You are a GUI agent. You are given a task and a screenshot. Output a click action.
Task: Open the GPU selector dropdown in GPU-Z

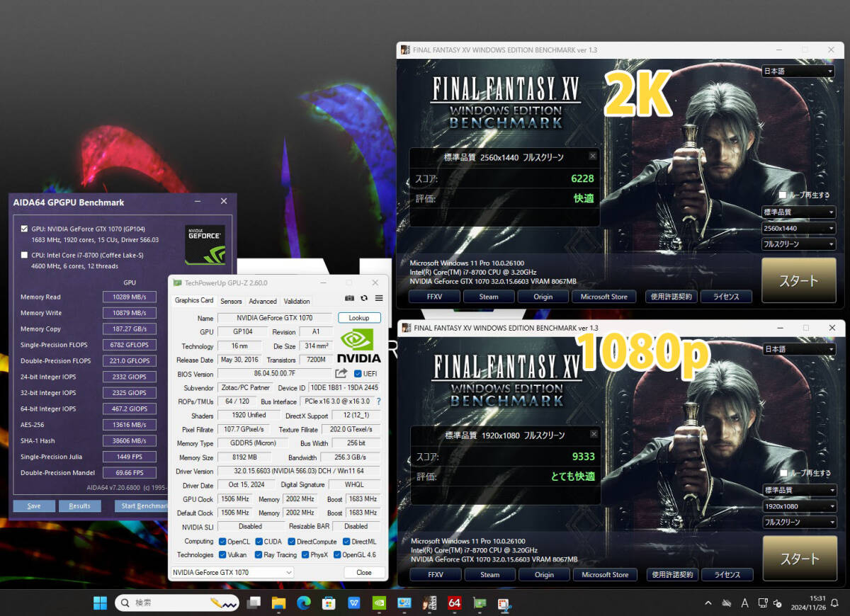coord(232,572)
